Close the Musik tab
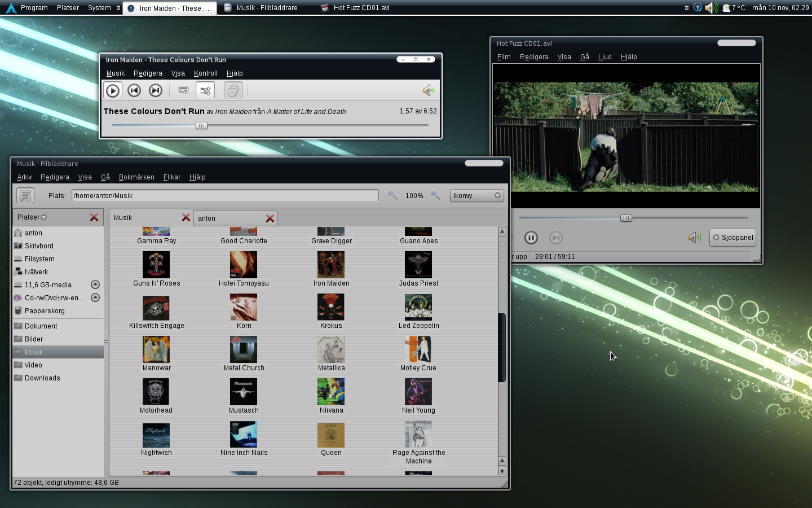Viewport: 812px width, 508px height. pyautogui.click(x=186, y=217)
